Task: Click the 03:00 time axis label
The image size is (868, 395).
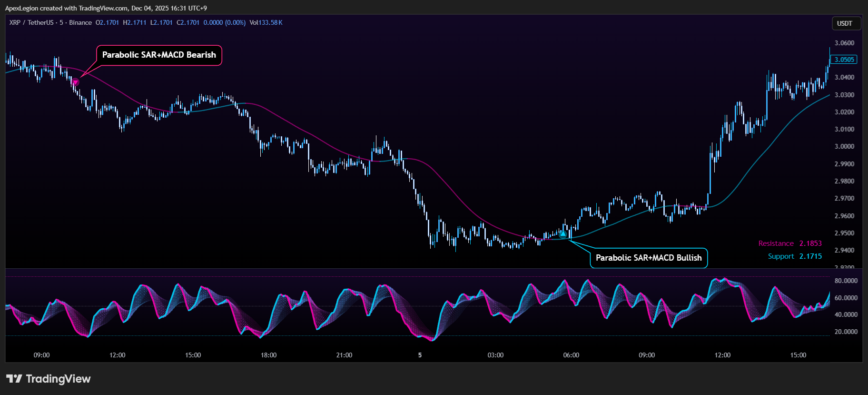Action: (495, 355)
